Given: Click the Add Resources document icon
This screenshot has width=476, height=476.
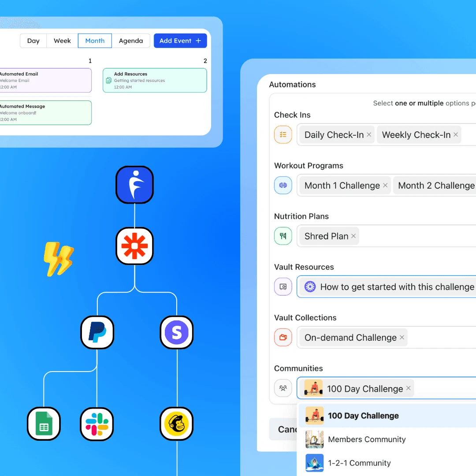Looking at the screenshot, I should pos(108,81).
